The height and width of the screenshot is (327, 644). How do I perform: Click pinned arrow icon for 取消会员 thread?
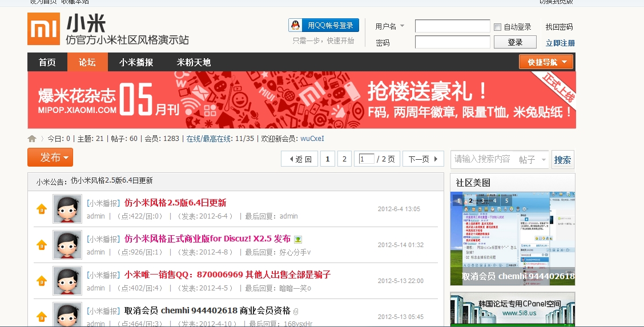42,317
